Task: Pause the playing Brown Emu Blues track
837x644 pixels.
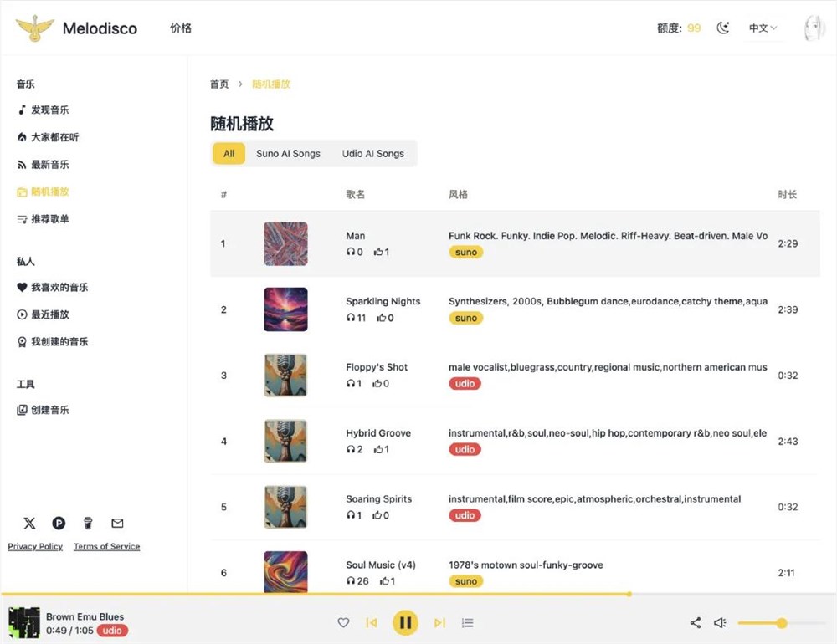Action: (x=406, y=623)
